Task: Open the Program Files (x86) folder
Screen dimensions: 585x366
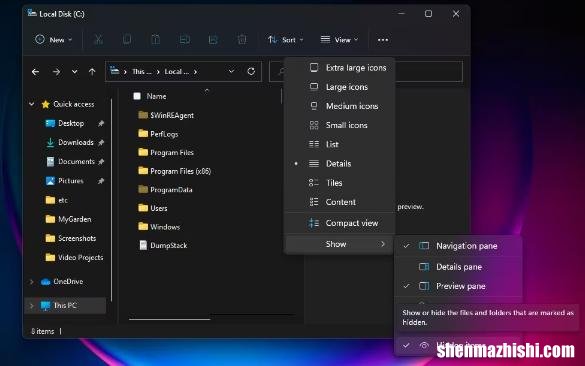Action: point(180,171)
